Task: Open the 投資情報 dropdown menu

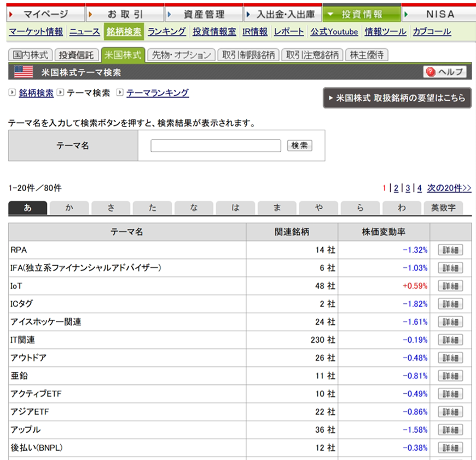Action: tap(361, 15)
